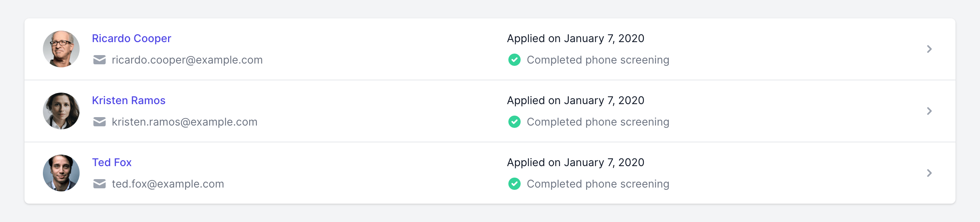Click Ted Fox's avatar image

point(61,173)
